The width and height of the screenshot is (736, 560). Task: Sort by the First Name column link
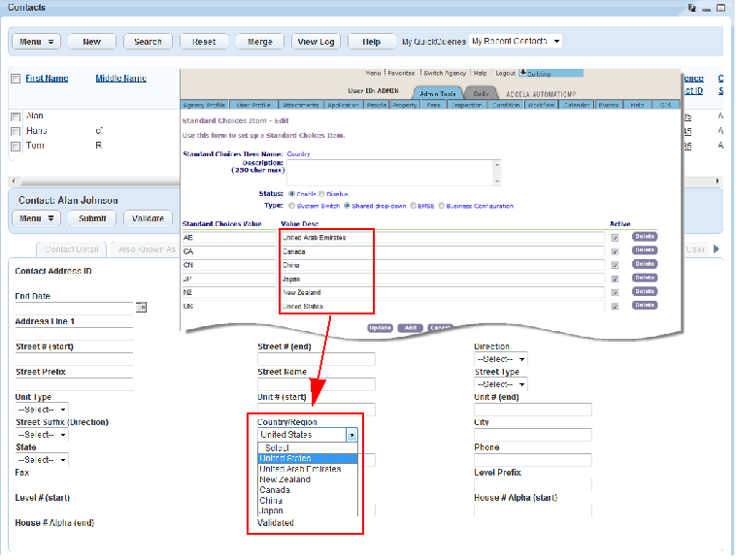pos(47,79)
